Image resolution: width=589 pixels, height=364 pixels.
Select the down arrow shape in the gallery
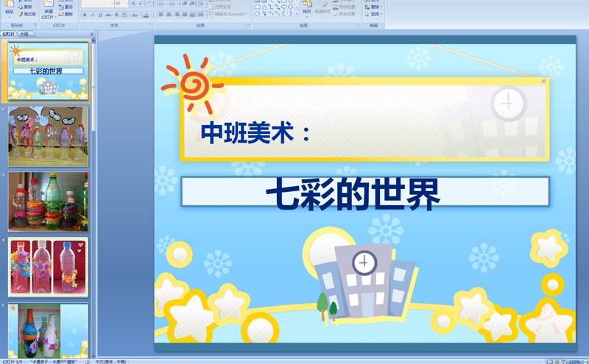pyautogui.click(x=290, y=7)
